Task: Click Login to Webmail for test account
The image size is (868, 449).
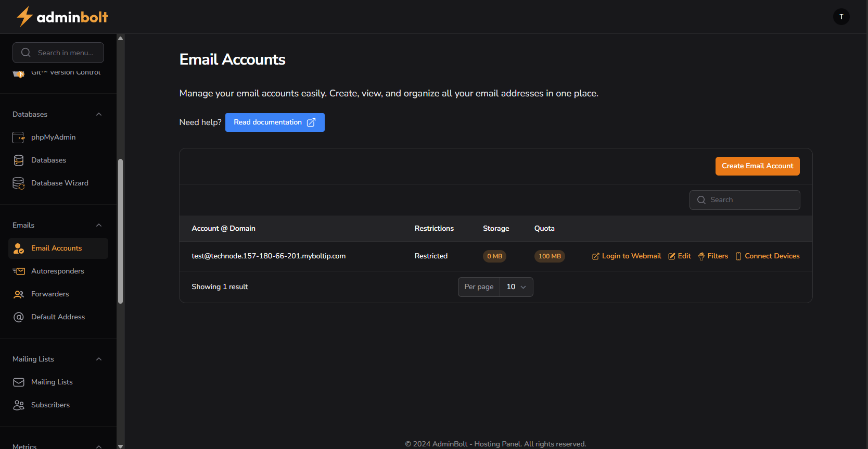Action: click(627, 256)
